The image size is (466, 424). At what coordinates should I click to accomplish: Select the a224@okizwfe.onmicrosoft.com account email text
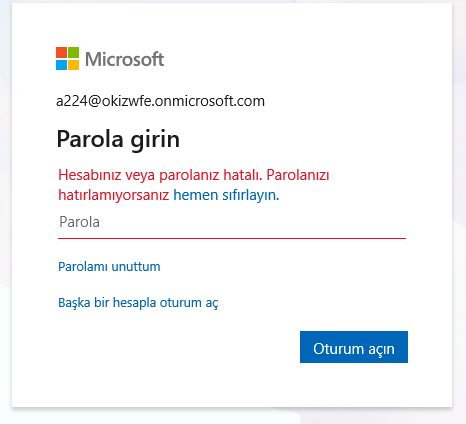point(160,101)
